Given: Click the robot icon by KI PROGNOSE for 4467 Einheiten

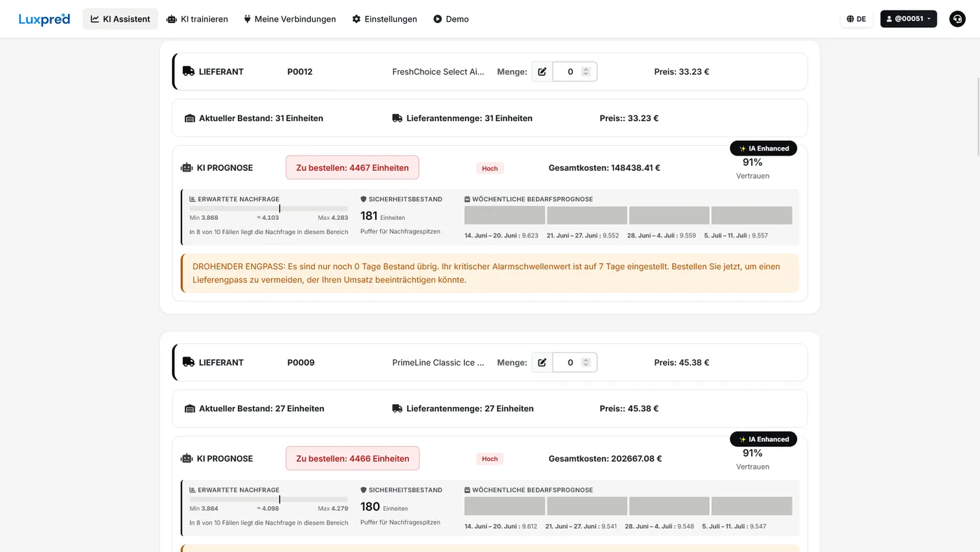Looking at the screenshot, I should (x=187, y=168).
